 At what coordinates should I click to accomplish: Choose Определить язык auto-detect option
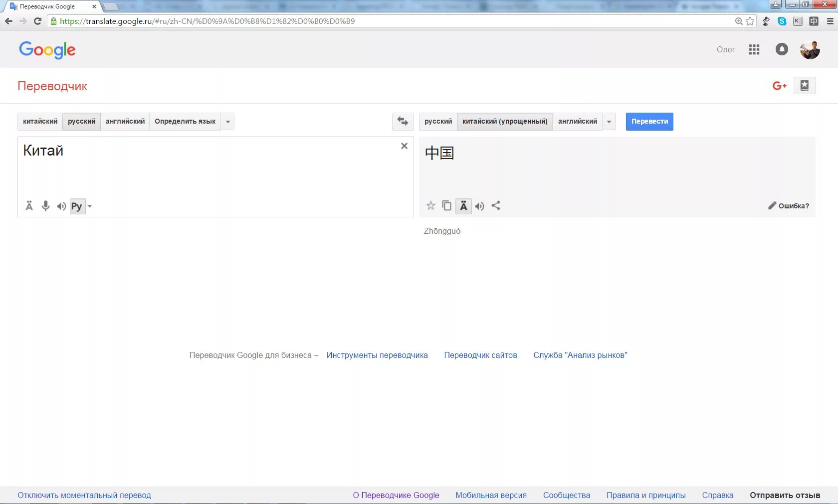click(x=185, y=122)
